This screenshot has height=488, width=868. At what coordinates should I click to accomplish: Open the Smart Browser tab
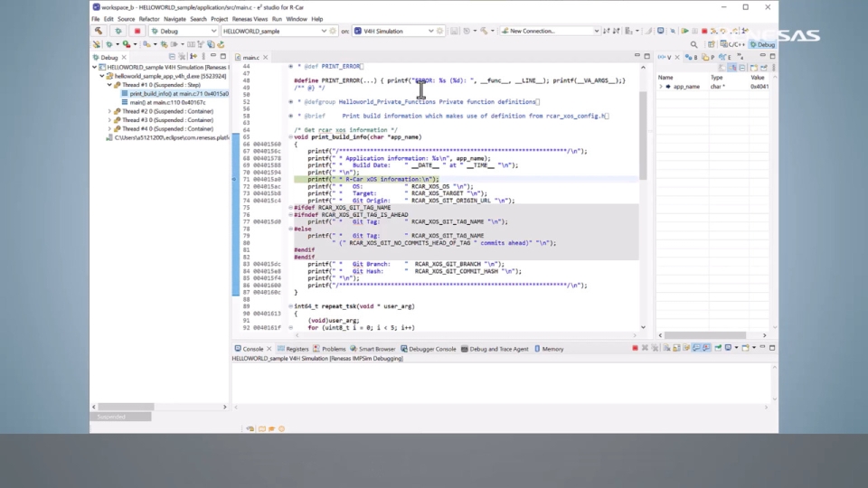[373, 349]
